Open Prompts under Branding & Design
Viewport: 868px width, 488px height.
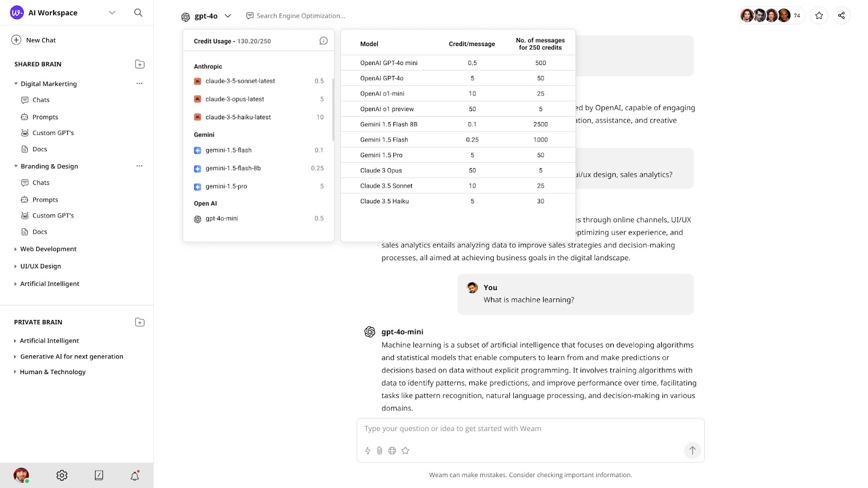[45, 200]
